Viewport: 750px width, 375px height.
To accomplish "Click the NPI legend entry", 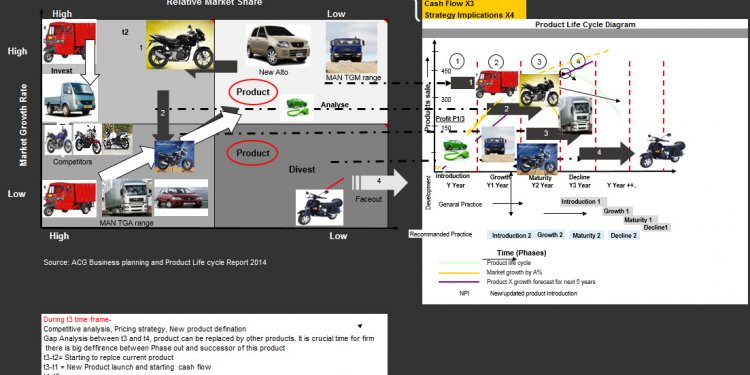I will (464, 293).
